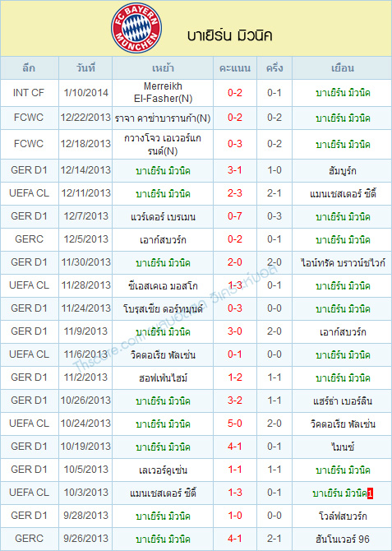Click the ลีก column header
This screenshot has width=392, height=551.
tap(30, 67)
